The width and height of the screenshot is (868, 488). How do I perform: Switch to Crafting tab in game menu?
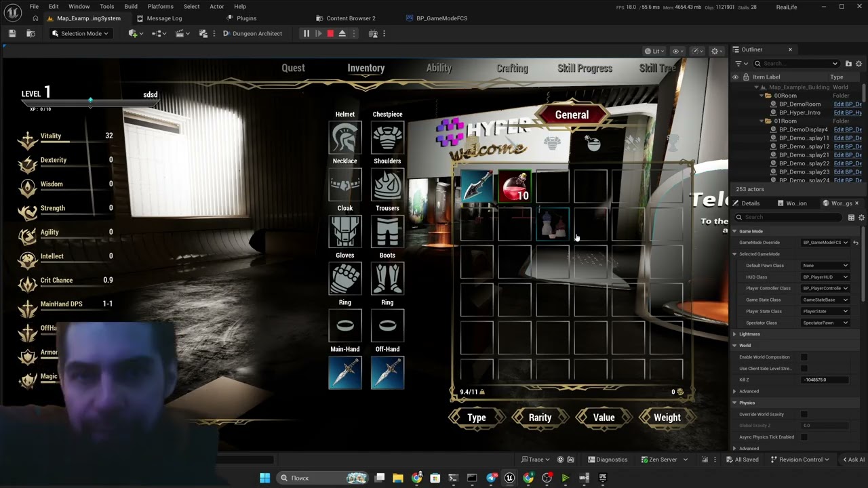click(x=512, y=68)
